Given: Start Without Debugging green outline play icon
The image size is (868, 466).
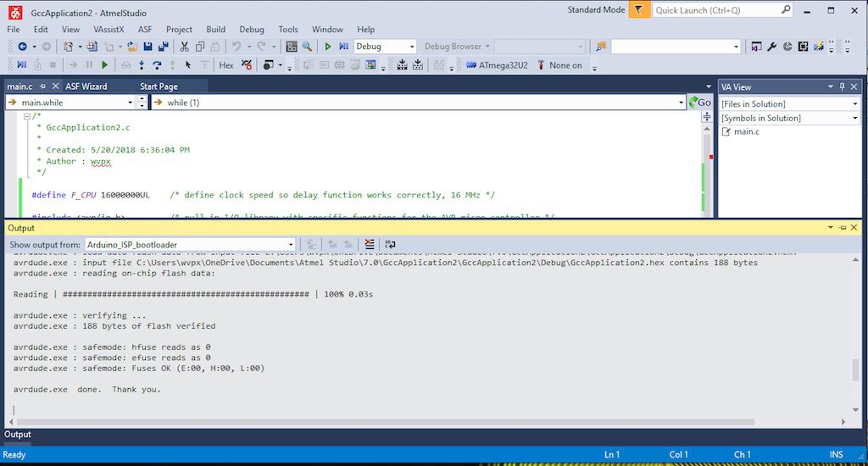Looking at the screenshot, I should click(328, 47).
